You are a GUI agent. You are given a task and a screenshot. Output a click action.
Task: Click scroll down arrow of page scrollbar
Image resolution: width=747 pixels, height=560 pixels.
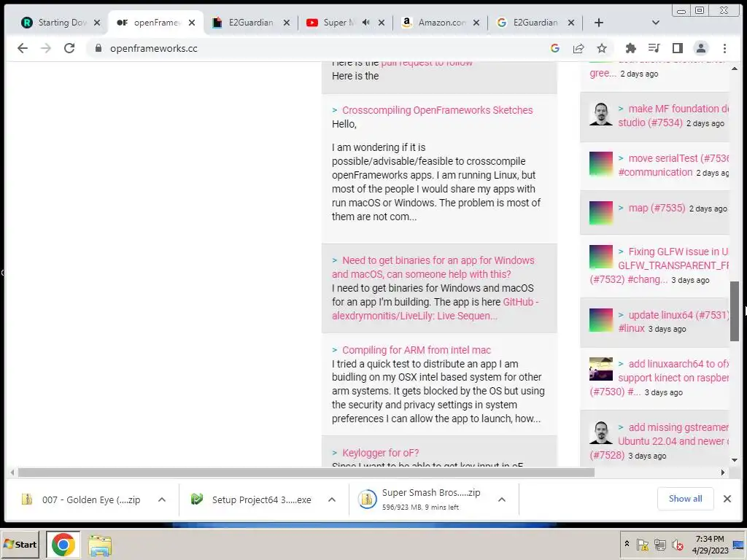(735, 460)
